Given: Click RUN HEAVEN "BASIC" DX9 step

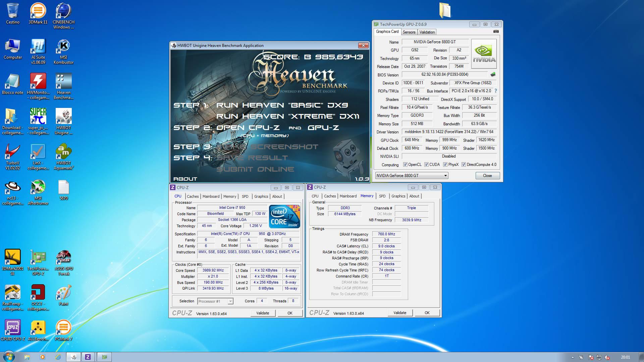Looking at the screenshot, I should point(282,105).
